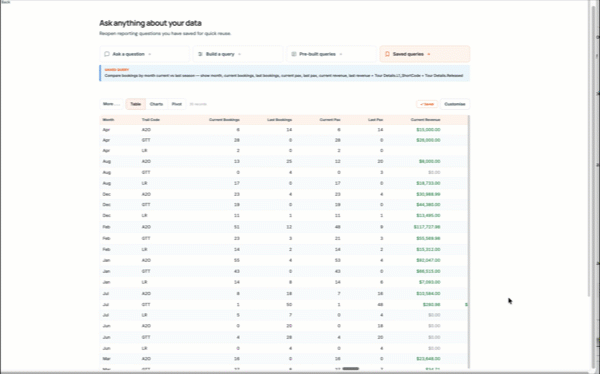Sort by the Current Bookings column header

[x=224, y=120]
